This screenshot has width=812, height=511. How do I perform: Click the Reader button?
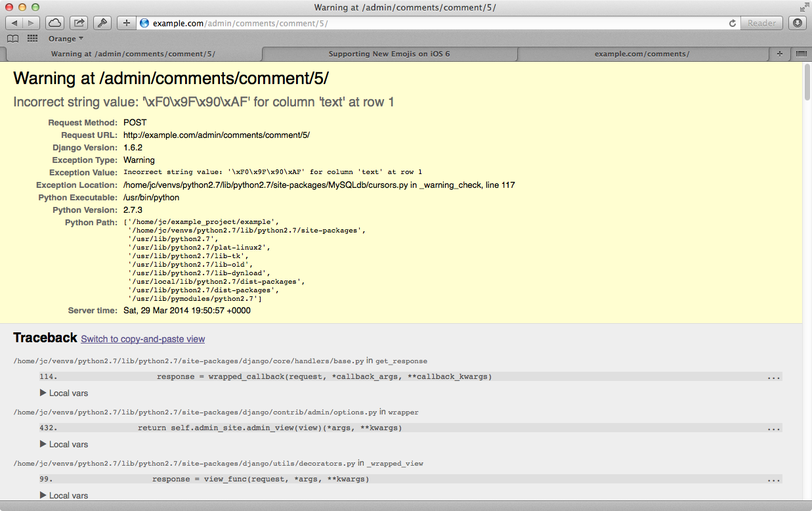(x=761, y=23)
